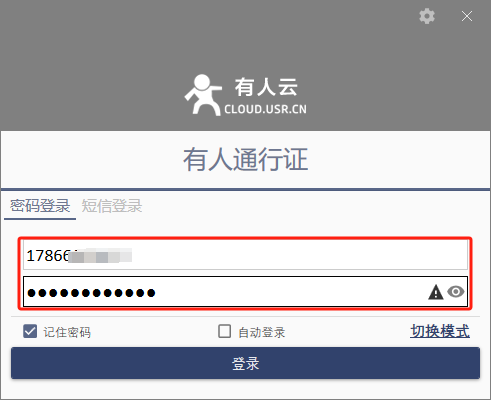
Task: Click the password dots in password field
Action: pos(91,293)
